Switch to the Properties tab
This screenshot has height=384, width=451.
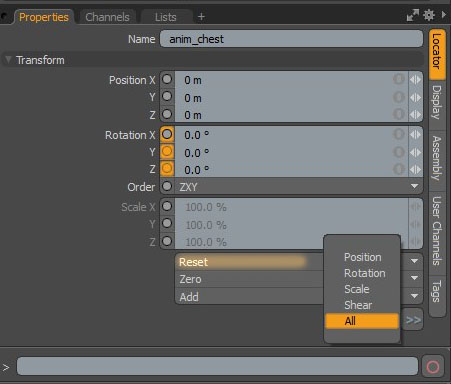(x=44, y=17)
